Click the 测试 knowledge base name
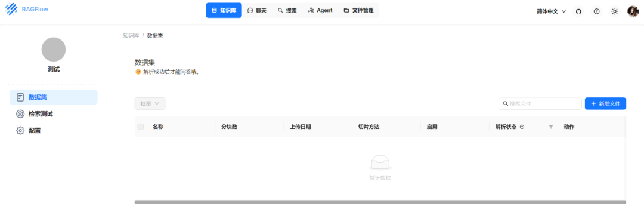 coord(54,69)
